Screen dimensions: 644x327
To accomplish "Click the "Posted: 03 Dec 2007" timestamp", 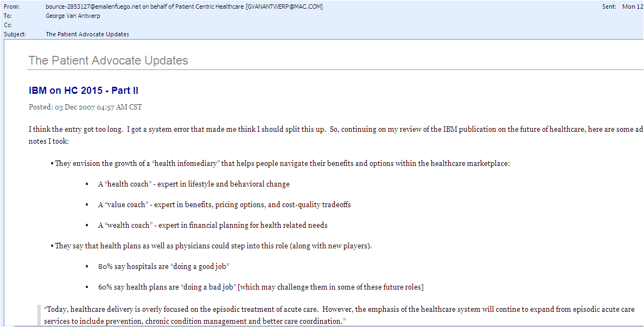I will point(85,107).
